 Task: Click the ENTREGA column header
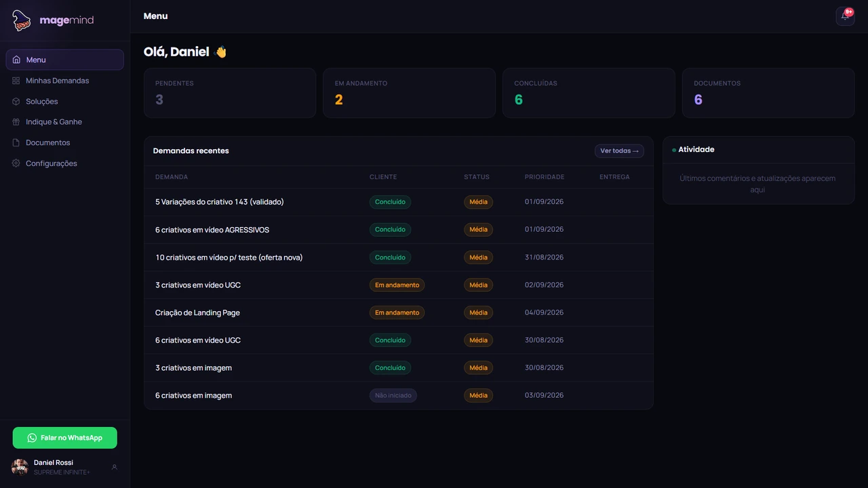[x=614, y=177]
